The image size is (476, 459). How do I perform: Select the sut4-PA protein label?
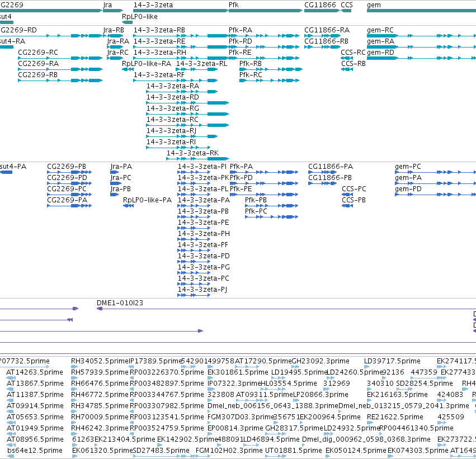pyautogui.click(x=13, y=167)
